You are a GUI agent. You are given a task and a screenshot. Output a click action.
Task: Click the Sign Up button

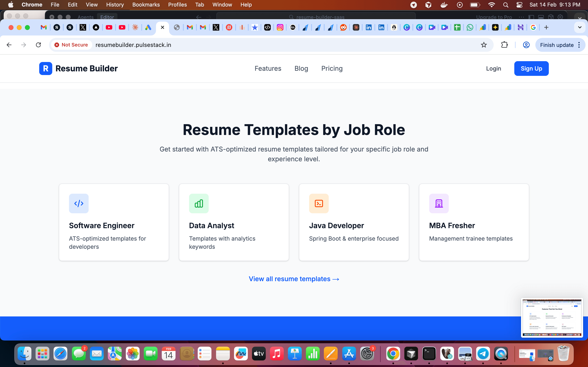click(x=531, y=69)
